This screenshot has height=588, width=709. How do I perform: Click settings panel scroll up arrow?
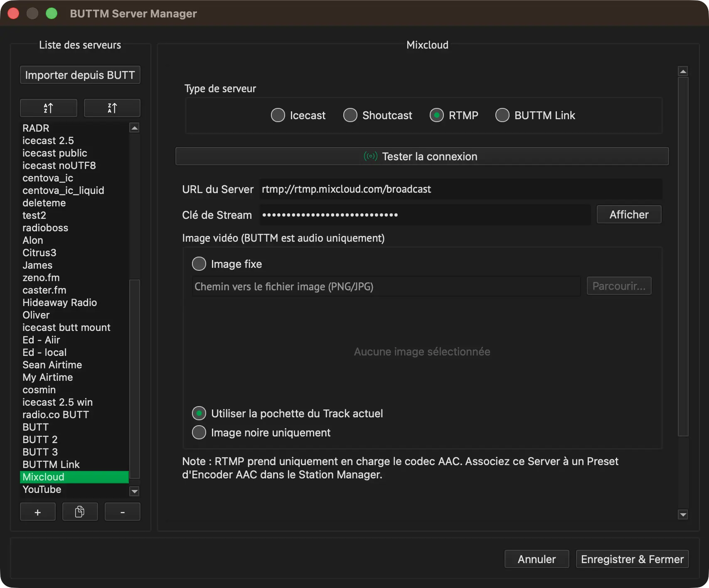tap(683, 71)
